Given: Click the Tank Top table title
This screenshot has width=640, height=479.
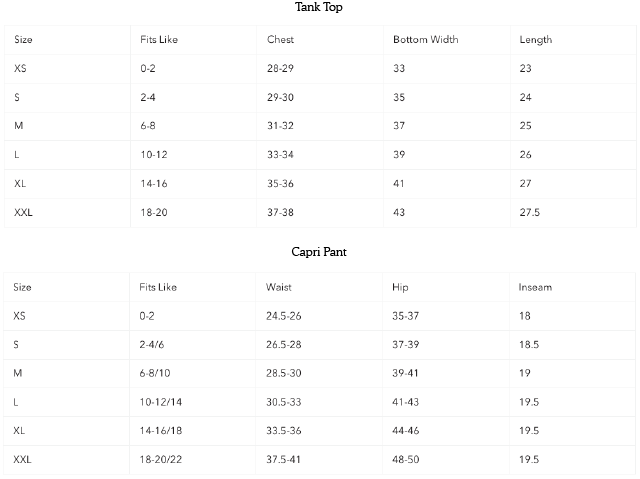Looking at the screenshot, I should [x=321, y=7].
